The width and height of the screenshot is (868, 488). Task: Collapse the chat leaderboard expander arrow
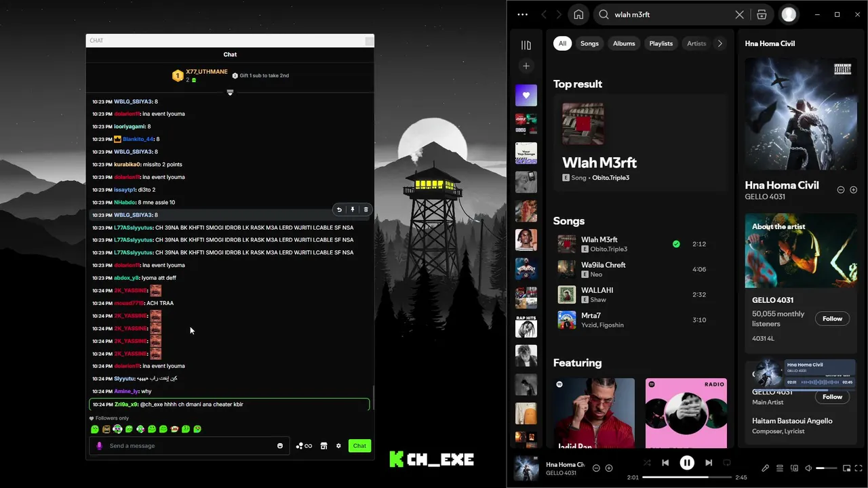coord(230,92)
